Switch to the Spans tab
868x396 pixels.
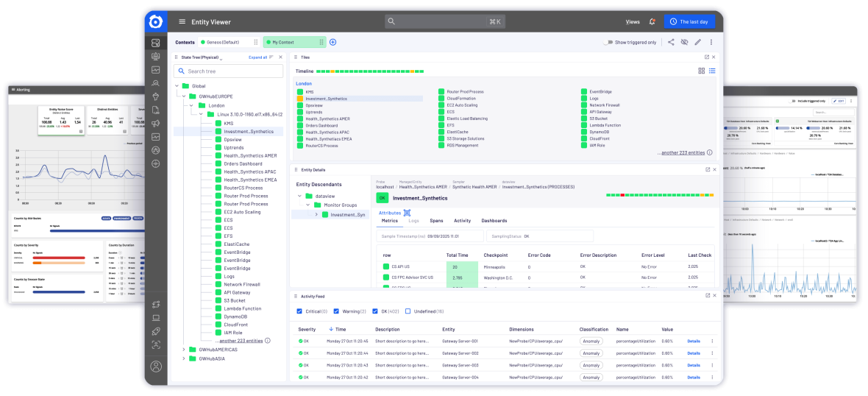pos(436,220)
